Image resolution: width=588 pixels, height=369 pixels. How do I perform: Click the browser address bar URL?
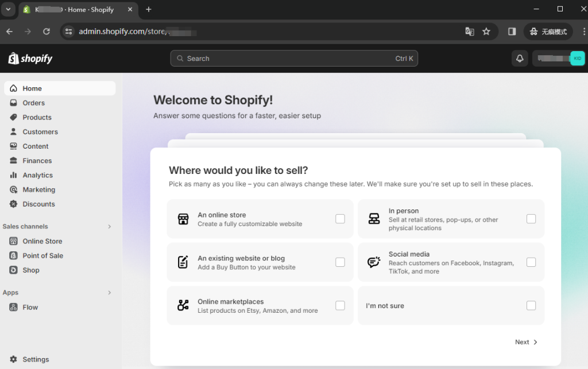[137, 32]
